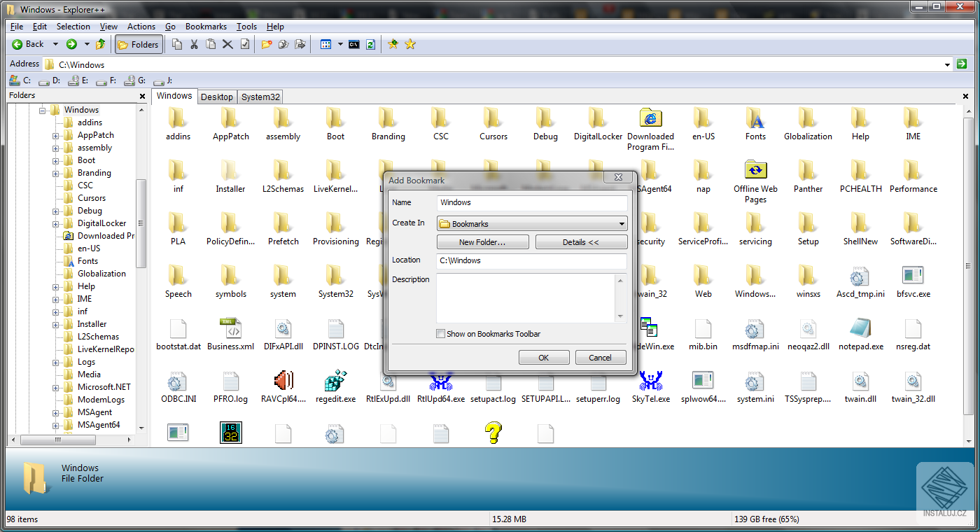Select Globalization in the folder tree
The image size is (980, 532).
(101, 274)
